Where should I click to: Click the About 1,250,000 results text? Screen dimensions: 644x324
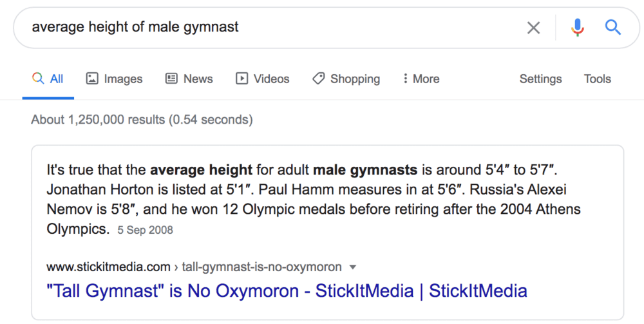(x=142, y=120)
